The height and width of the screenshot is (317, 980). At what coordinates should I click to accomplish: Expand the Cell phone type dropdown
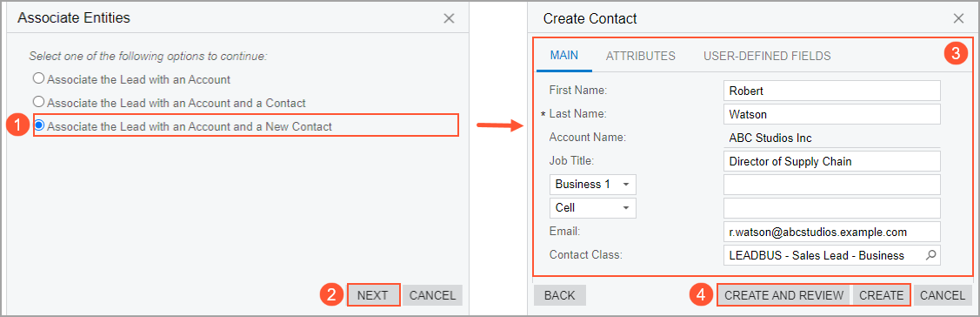[592, 207]
